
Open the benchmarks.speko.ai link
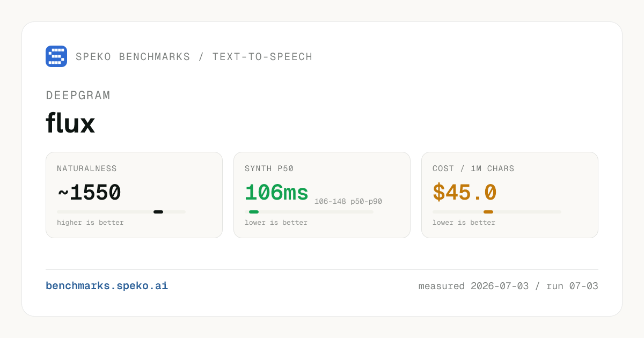pos(107,286)
